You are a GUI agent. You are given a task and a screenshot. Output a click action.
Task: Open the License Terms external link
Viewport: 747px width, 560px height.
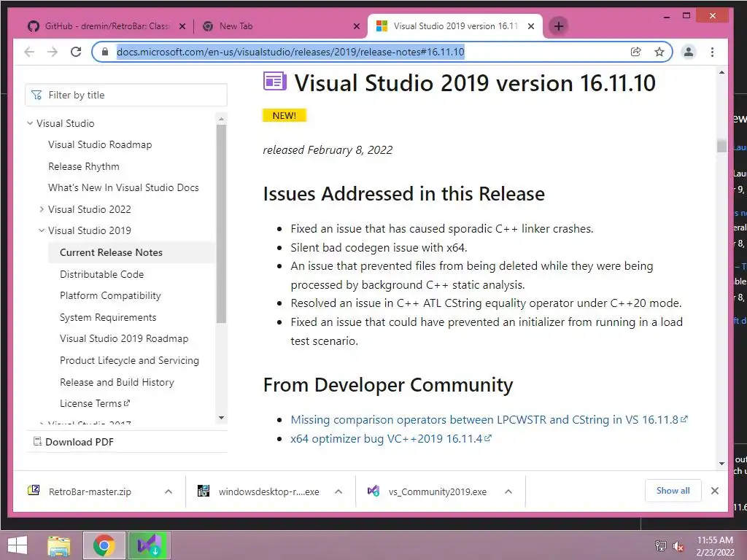95,403
